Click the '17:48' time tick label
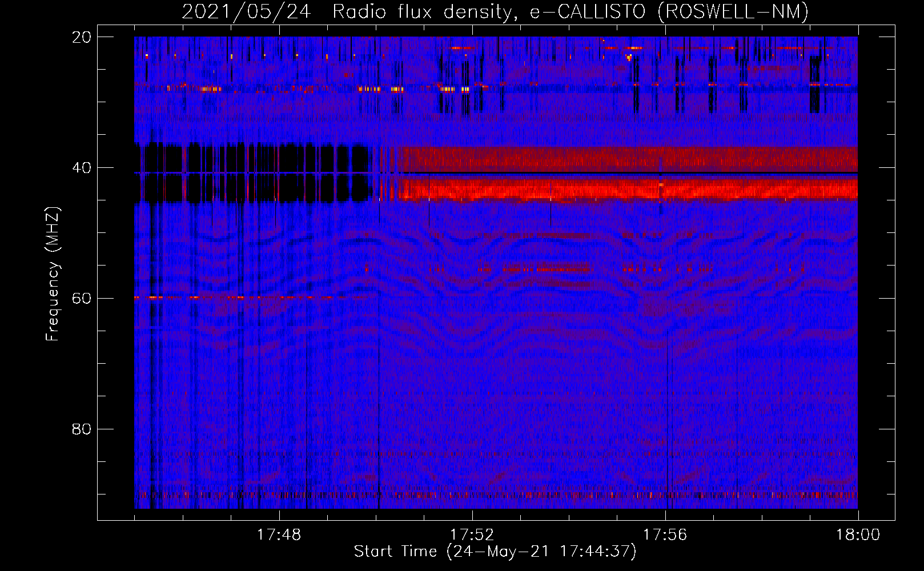 tap(279, 535)
